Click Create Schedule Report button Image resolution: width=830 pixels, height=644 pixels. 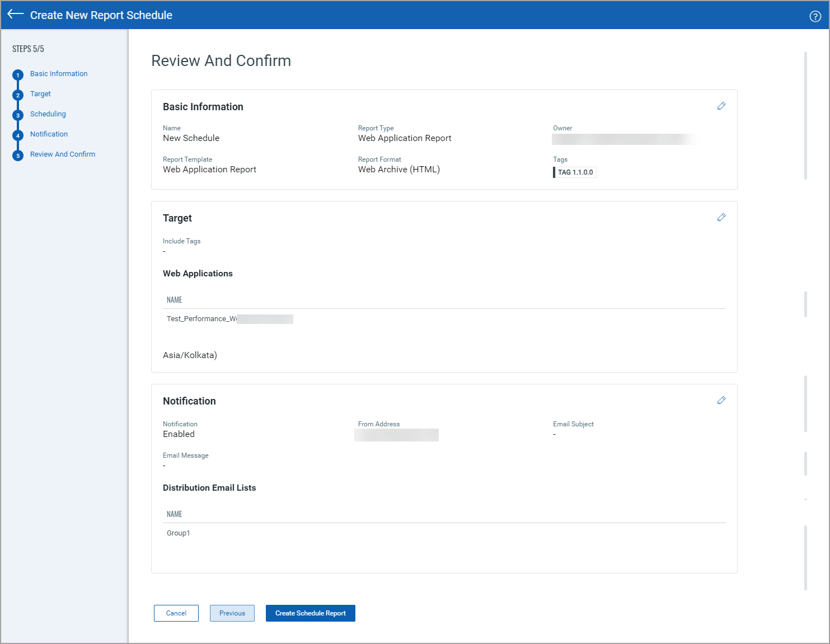311,613
